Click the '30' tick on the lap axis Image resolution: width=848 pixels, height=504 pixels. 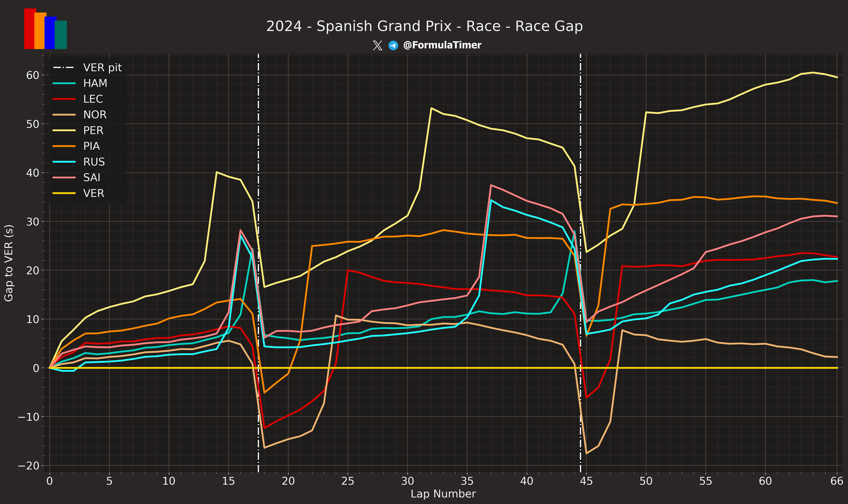tap(407, 481)
